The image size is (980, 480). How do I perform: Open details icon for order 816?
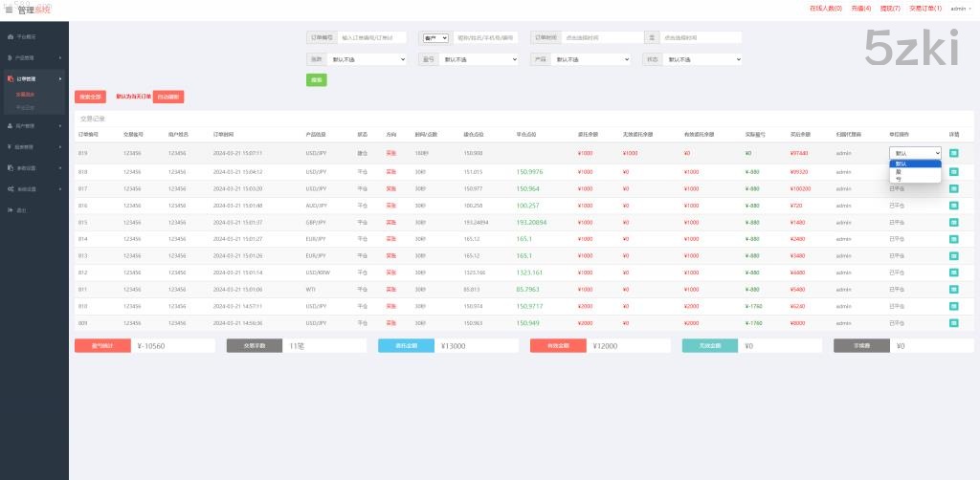(x=954, y=206)
